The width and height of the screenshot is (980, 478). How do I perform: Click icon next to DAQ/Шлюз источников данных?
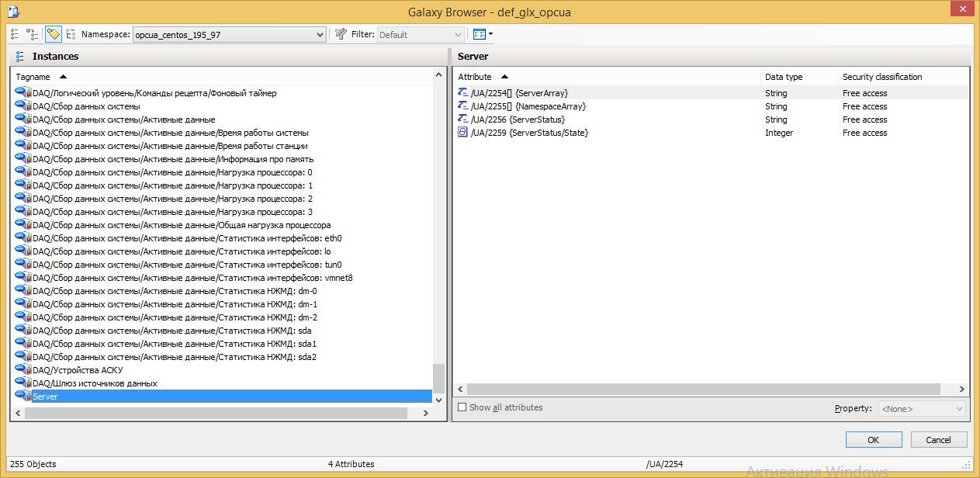click(x=23, y=383)
